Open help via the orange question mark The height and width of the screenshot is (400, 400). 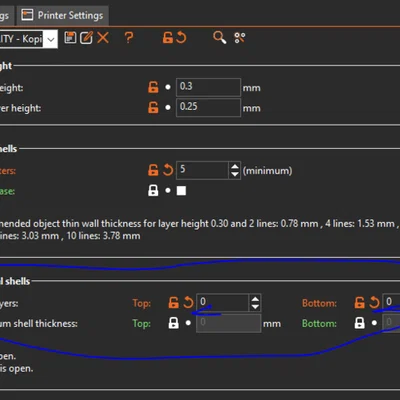click(x=129, y=37)
